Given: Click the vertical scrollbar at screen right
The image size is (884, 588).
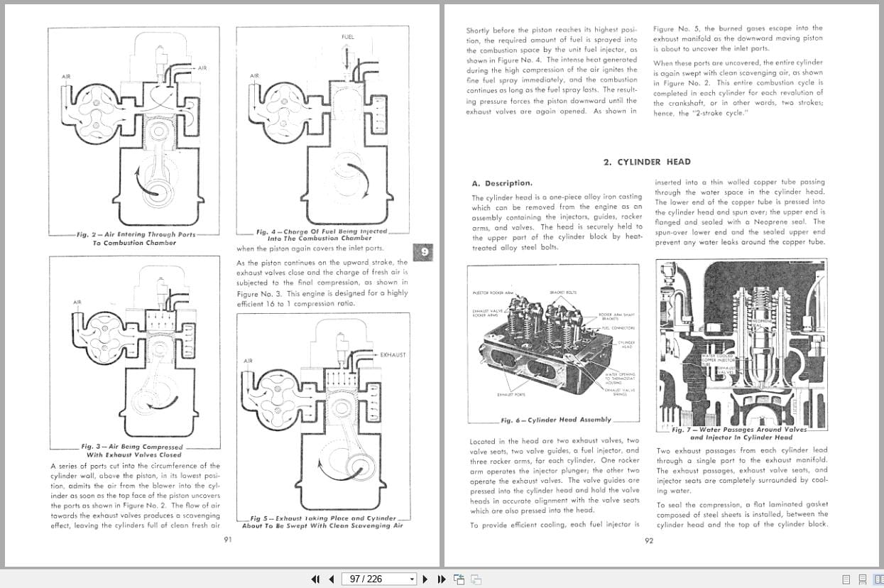Looking at the screenshot, I should coord(880,284).
